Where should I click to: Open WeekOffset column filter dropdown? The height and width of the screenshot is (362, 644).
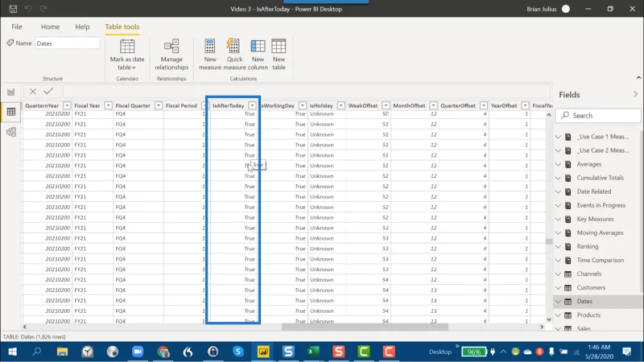tap(386, 105)
